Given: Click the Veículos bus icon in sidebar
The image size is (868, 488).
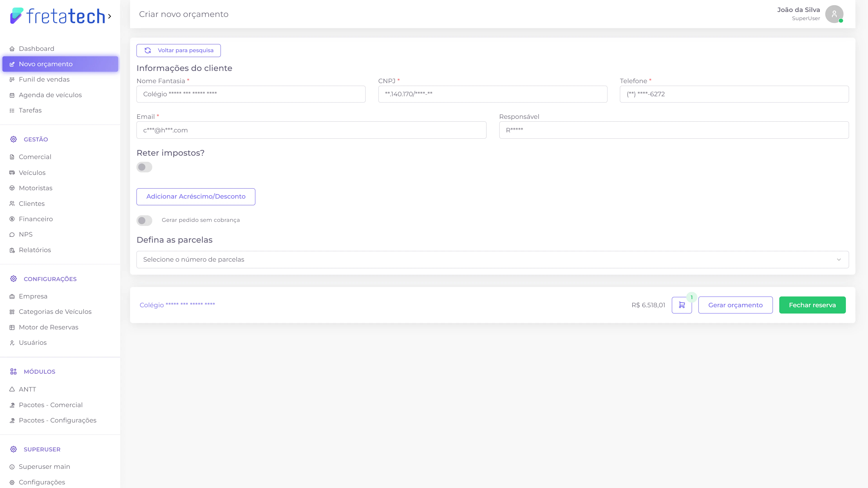Looking at the screenshot, I should tap(12, 172).
